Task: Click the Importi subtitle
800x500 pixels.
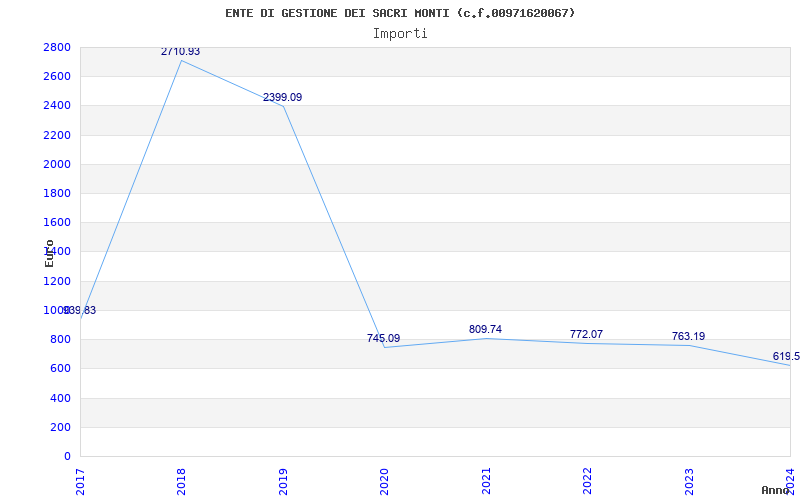Action: (x=400, y=34)
